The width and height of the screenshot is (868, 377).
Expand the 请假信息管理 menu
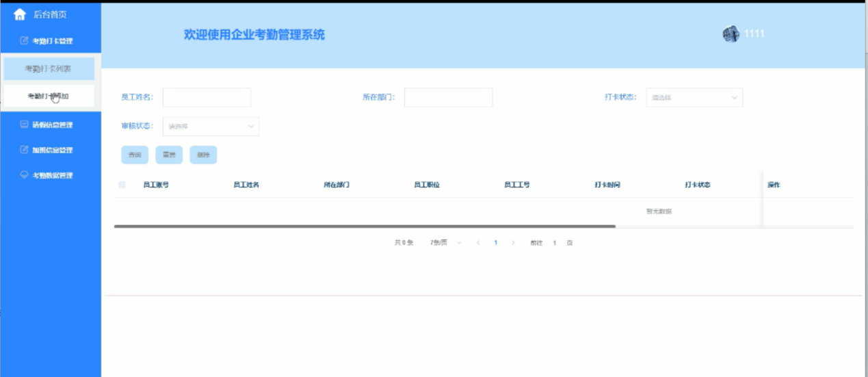51,125
